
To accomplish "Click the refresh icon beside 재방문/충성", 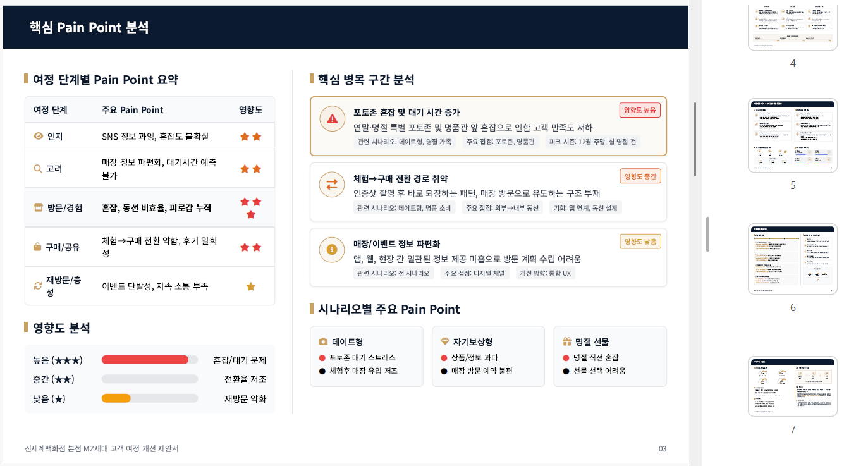I will point(38,286).
